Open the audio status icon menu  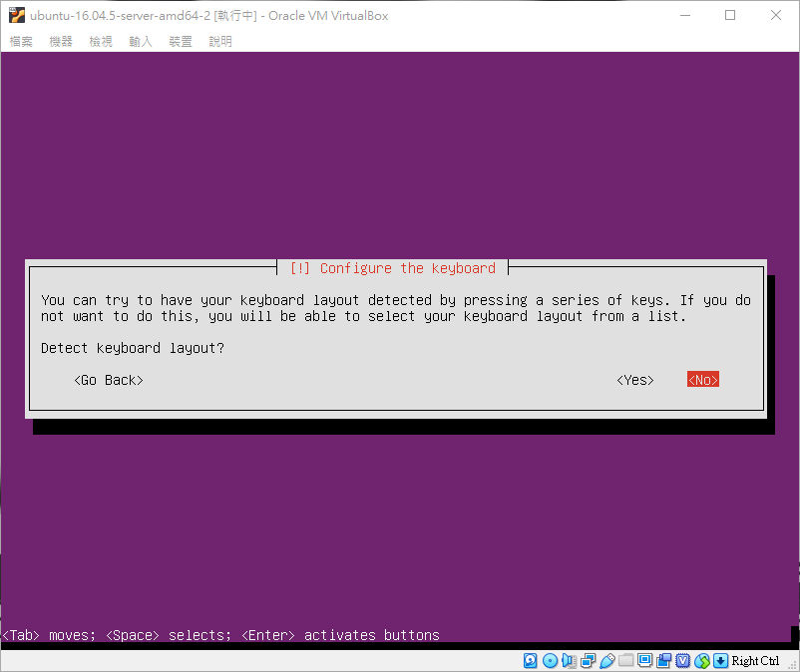[569, 661]
